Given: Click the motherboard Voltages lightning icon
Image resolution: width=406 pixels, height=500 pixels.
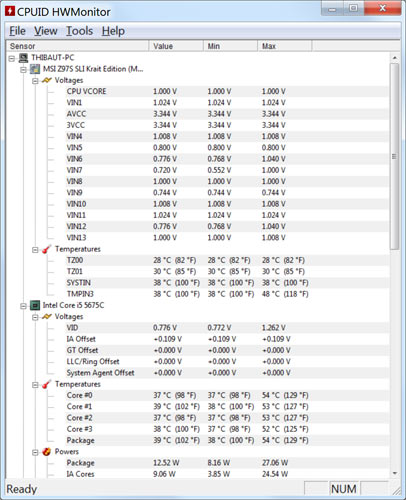Looking at the screenshot, I should tap(47, 80).
